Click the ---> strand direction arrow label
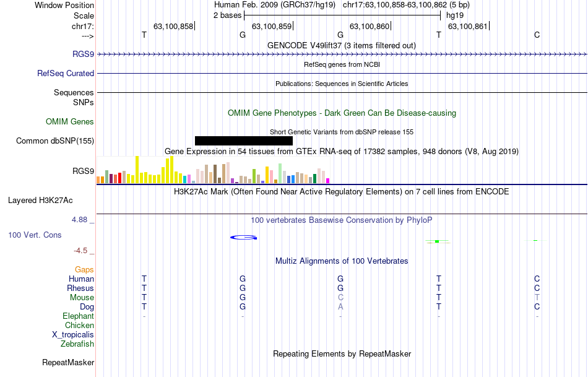The width and height of the screenshot is (588, 377). 88,36
